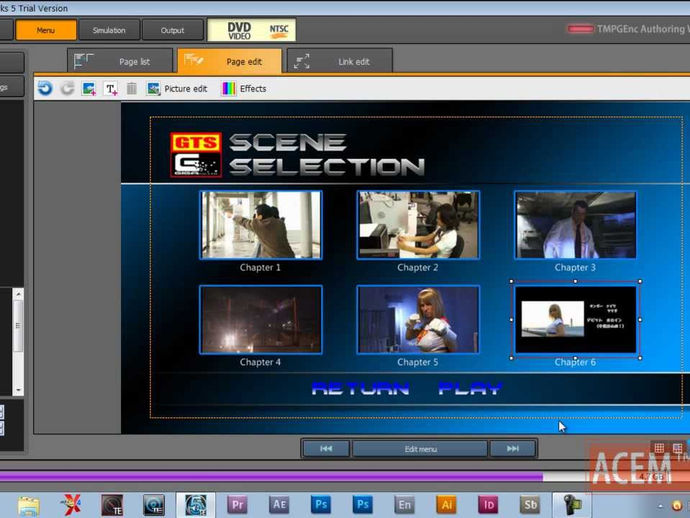This screenshot has height=518, width=690.
Task: Open the Link edit tab
Action: [x=339, y=61]
